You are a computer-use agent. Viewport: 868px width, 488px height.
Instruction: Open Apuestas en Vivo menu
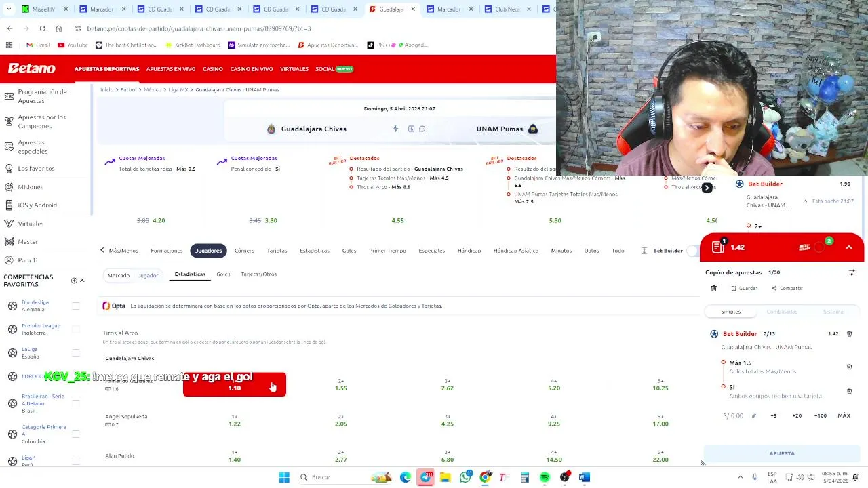171,69
